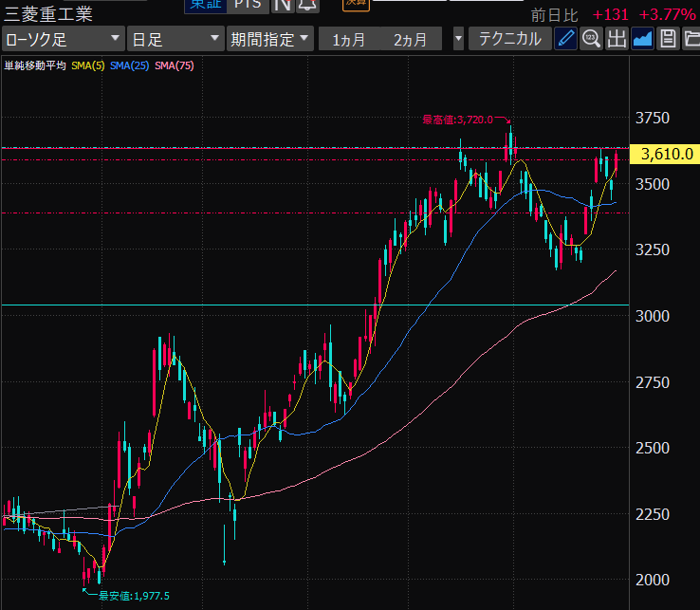Click the 3750 price axis label
Image resolution: width=700 pixels, height=610 pixels.
tap(653, 118)
